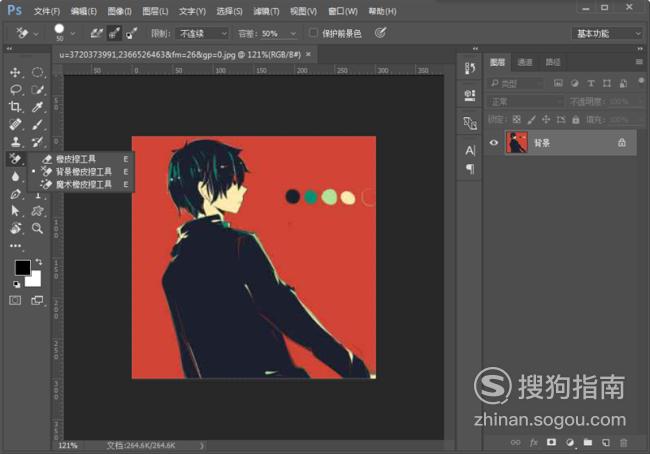This screenshot has width=650, height=454.
Task: Select the Brush tool in the toolbox
Action: 37,124
